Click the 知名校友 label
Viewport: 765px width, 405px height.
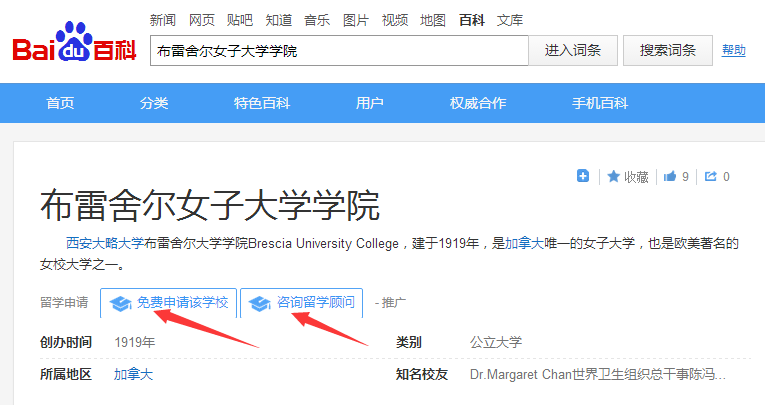click(x=422, y=374)
